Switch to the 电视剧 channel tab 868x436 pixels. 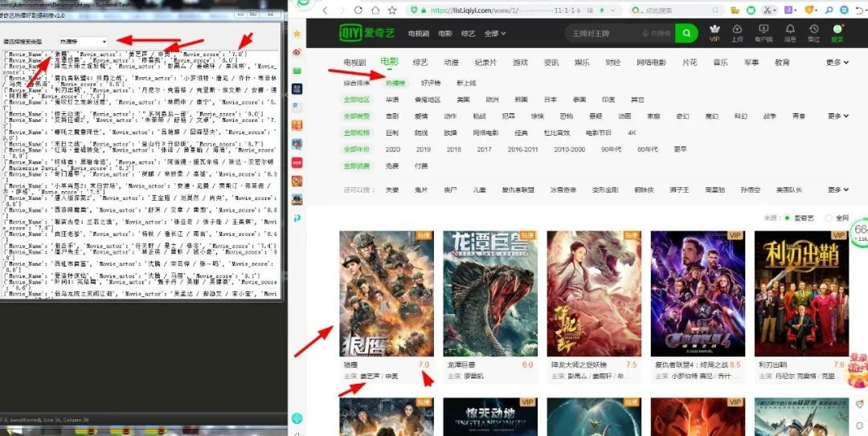[x=355, y=63]
